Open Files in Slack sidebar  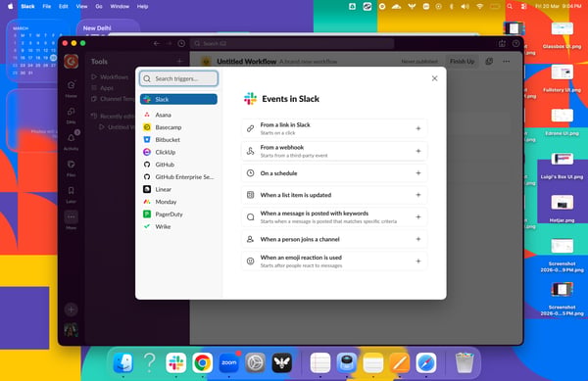point(71,167)
